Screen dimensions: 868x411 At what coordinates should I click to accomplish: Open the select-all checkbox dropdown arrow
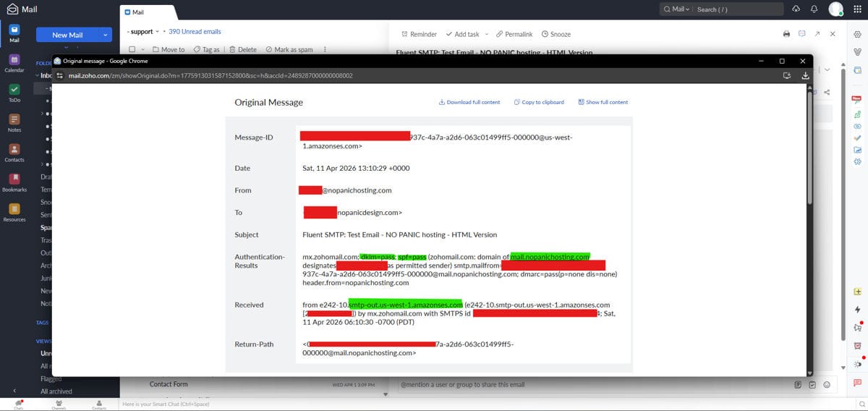coord(142,49)
